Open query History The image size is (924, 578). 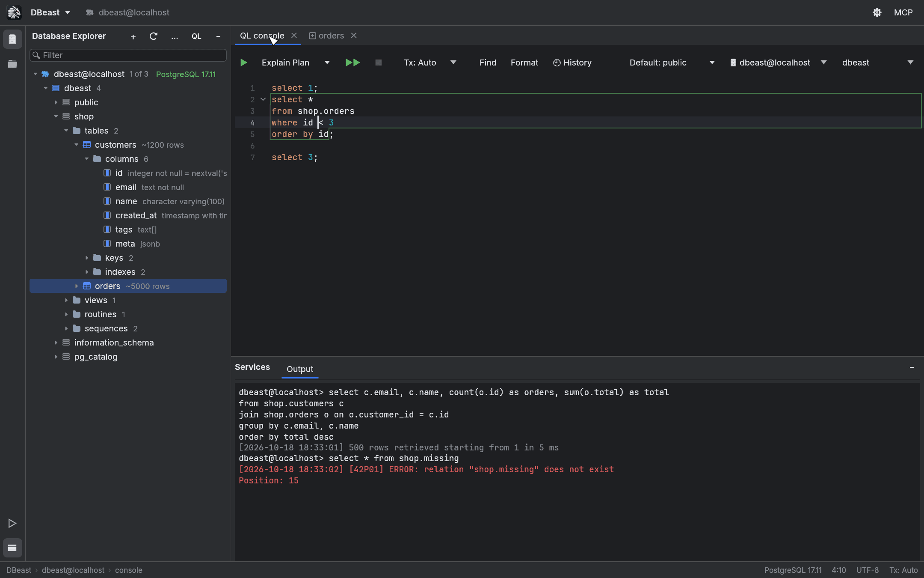572,63
